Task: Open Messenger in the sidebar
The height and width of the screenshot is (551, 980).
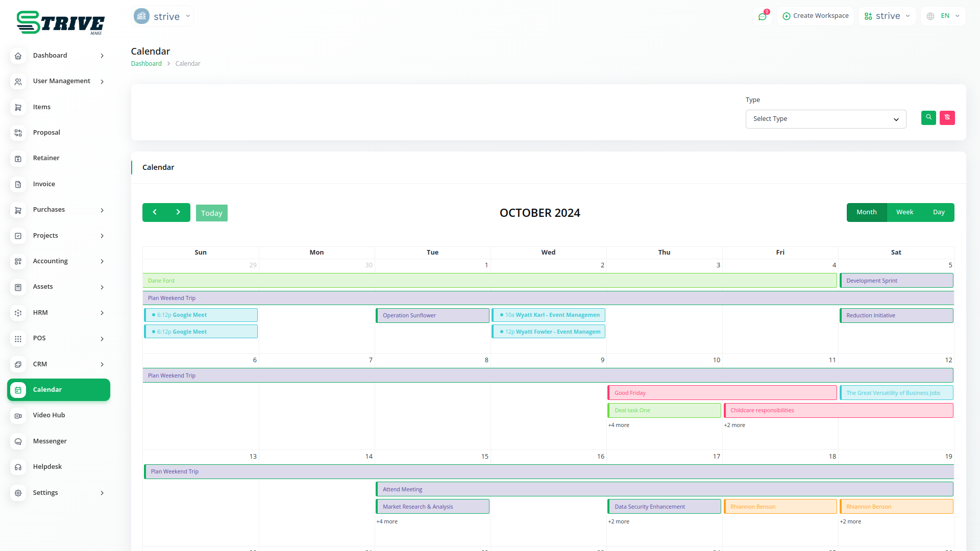Action: 50,441
